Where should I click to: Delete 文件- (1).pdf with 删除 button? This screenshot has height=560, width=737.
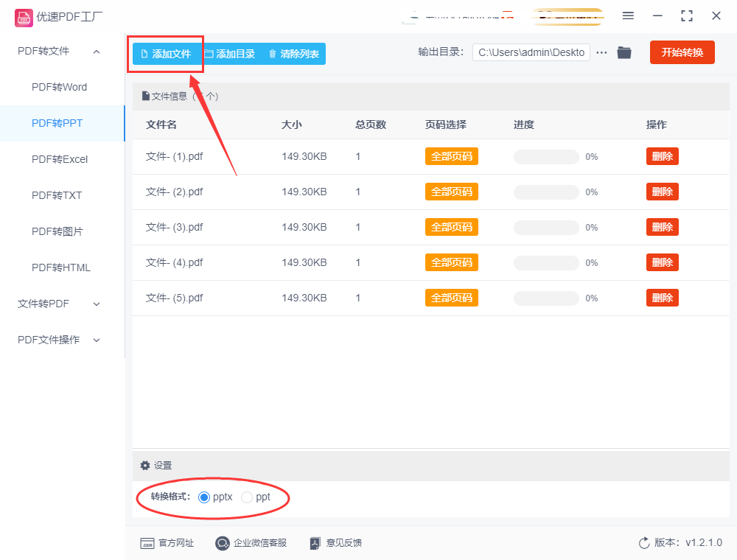pyautogui.click(x=663, y=156)
